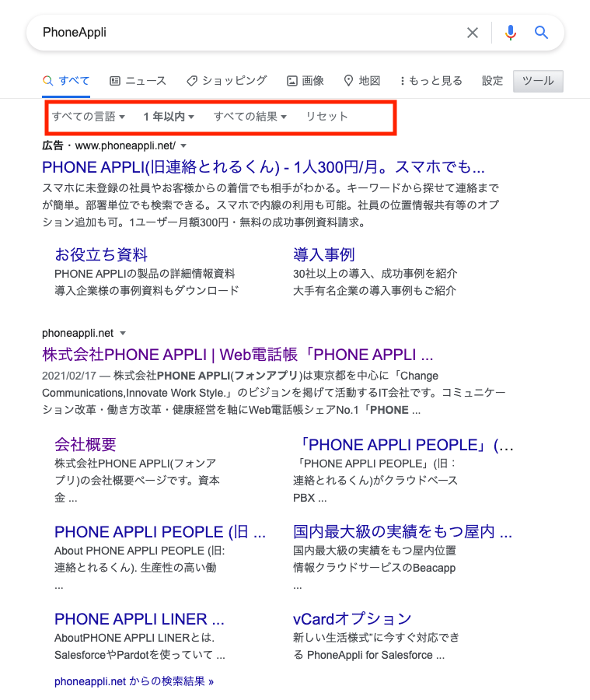The width and height of the screenshot is (590, 700).
Task: Toggle the ツール button
Action: click(538, 81)
